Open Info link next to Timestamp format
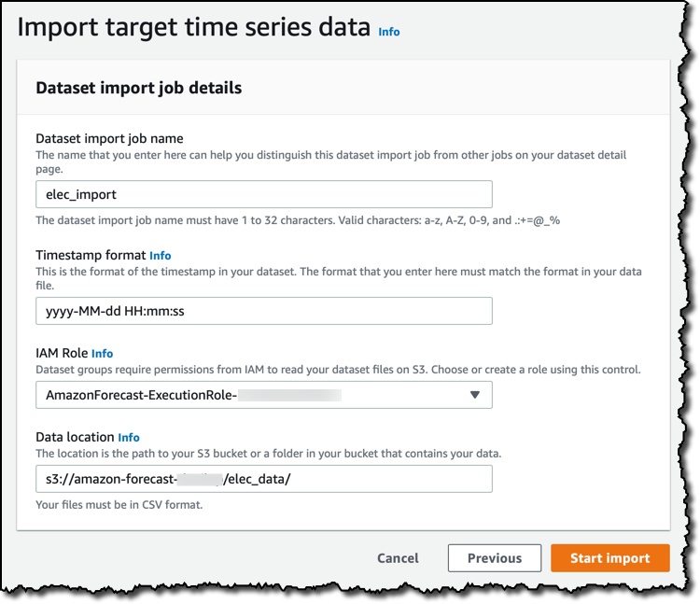 pos(161,256)
